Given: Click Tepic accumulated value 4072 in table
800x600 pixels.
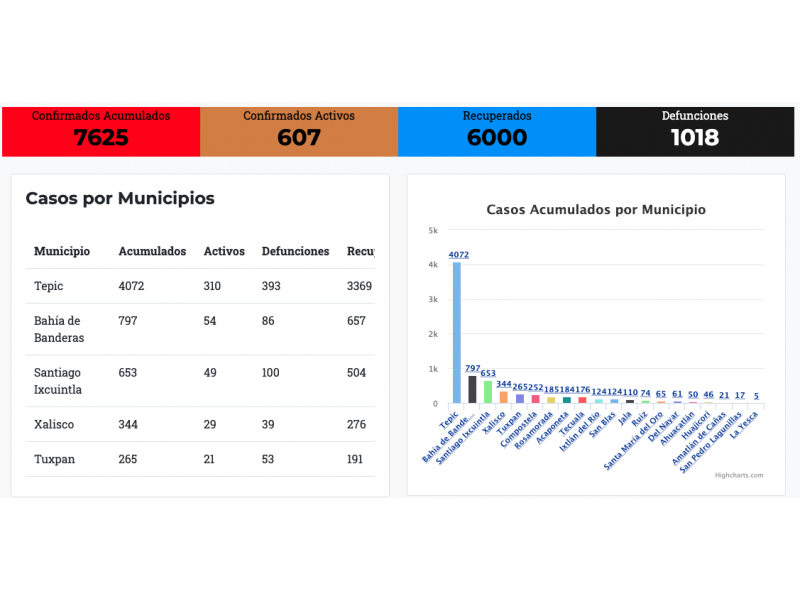Looking at the screenshot, I should click(131, 286).
